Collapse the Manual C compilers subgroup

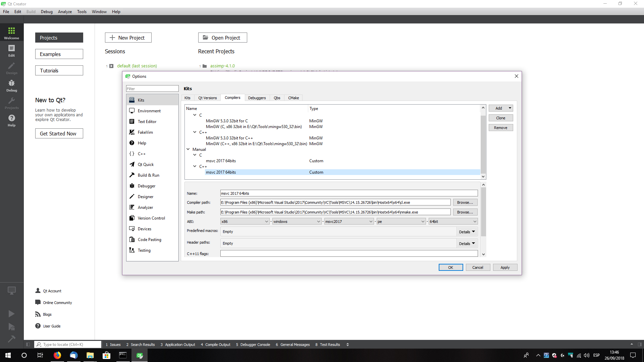pos(195,155)
